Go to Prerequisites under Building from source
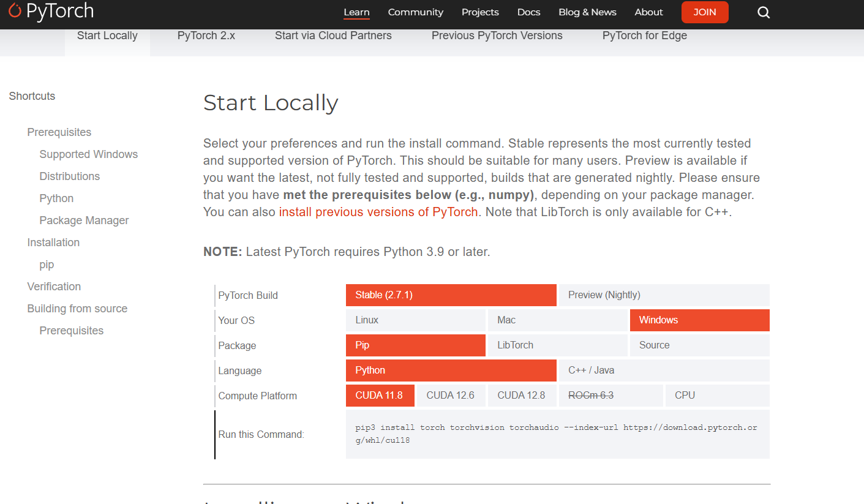864x504 pixels. (x=72, y=331)
